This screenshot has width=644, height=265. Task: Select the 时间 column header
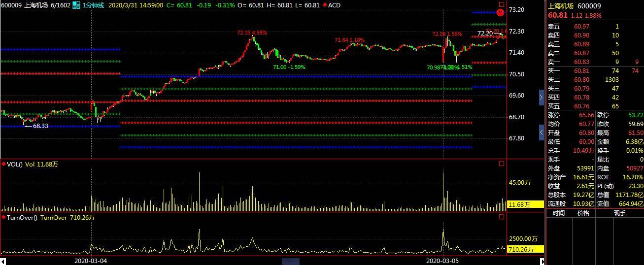click(558, 213)
